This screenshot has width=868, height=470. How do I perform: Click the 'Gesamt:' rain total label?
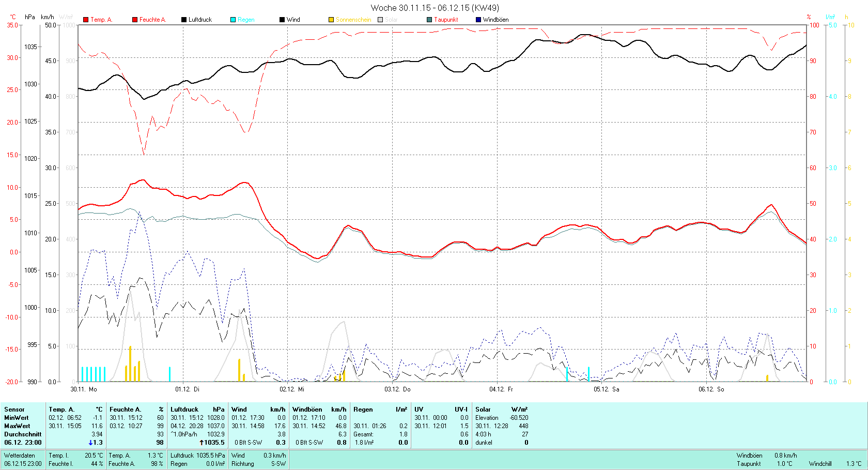[364, 434]
